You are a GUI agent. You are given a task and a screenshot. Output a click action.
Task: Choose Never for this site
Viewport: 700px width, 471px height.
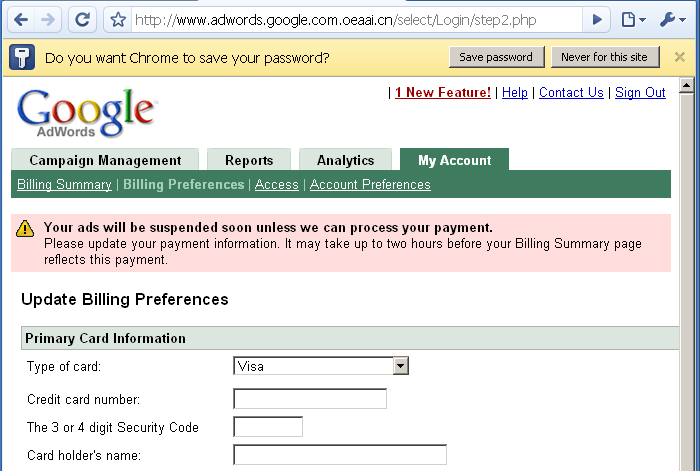click(x=604, y=57)
